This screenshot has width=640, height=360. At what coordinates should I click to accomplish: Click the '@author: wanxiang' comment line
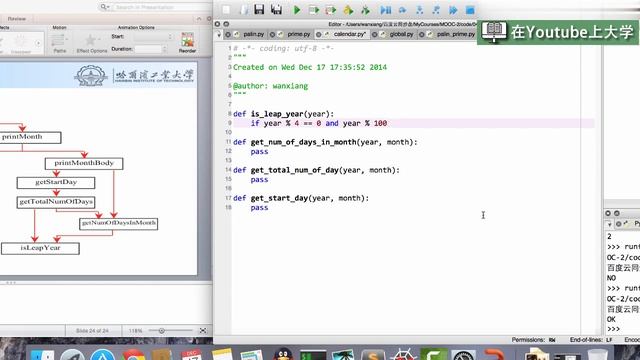270,86
